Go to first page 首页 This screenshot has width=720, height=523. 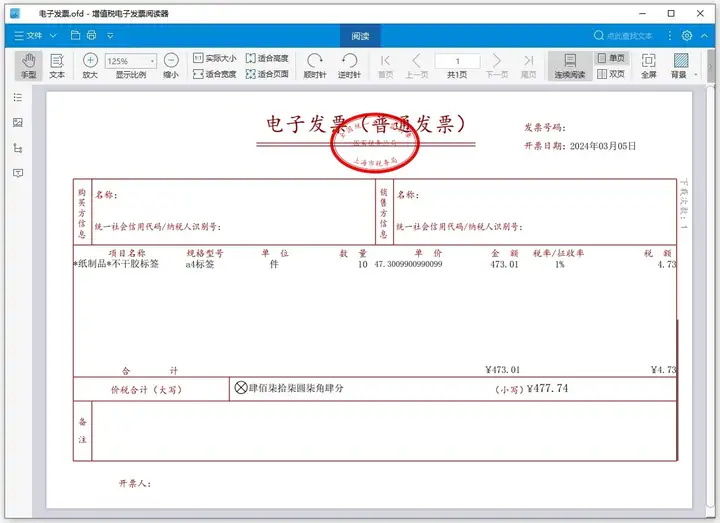pos(385,66)
